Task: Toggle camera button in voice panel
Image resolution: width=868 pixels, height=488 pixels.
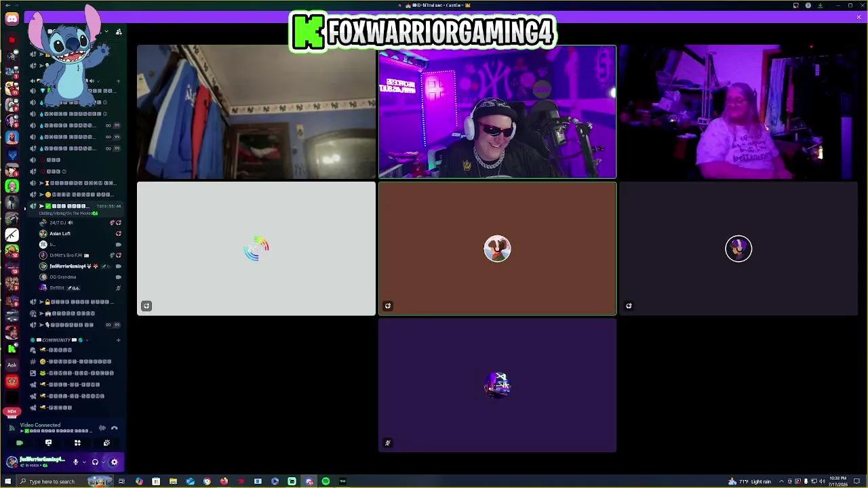Action: [x=19, y=443]
